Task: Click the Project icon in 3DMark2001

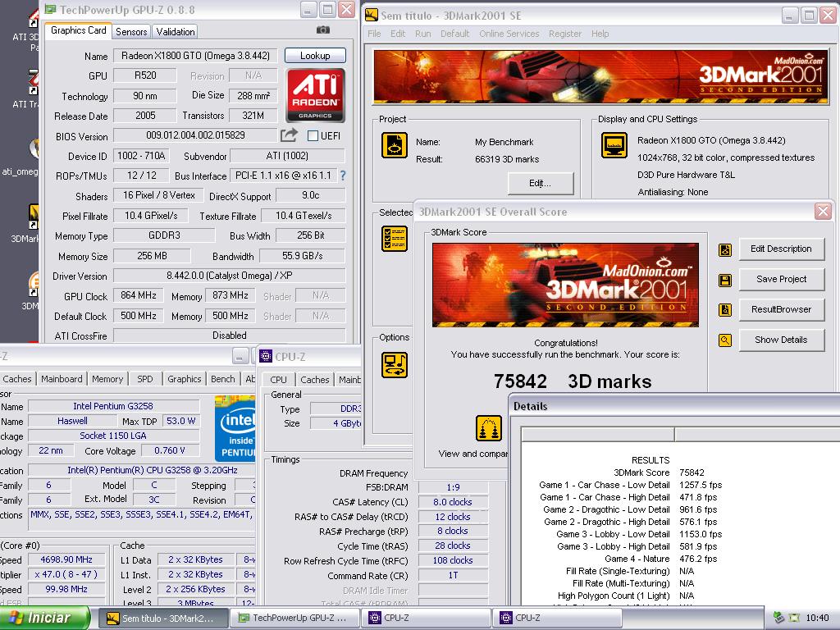Action: tap(395, 145)
